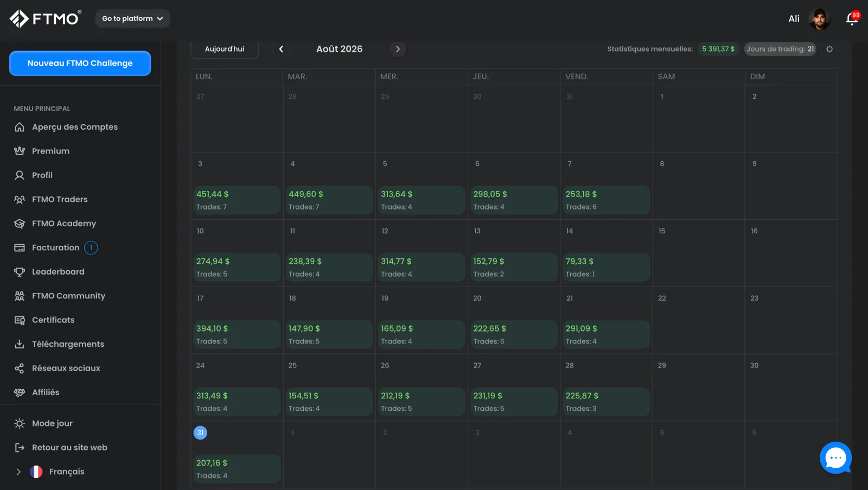This screenshot has height=490, width=868.
Task: Select the 451,44 $ day entry
Action: click(237, 200)
